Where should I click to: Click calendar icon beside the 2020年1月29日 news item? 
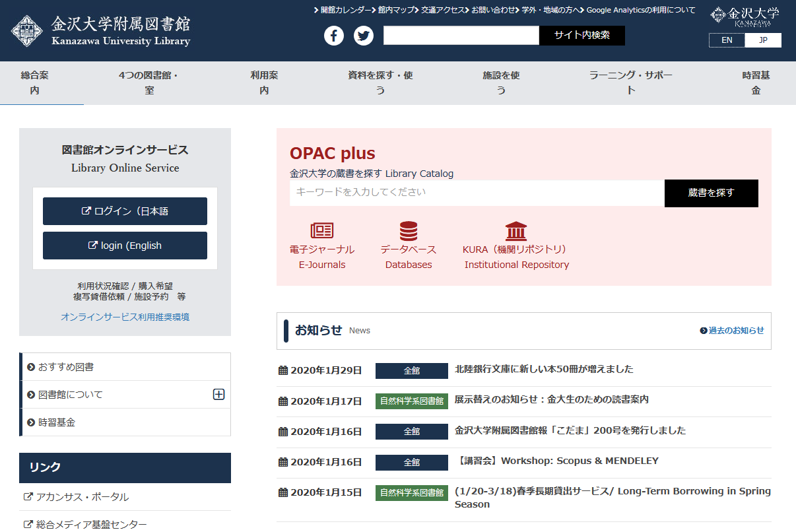click(283, 370)
